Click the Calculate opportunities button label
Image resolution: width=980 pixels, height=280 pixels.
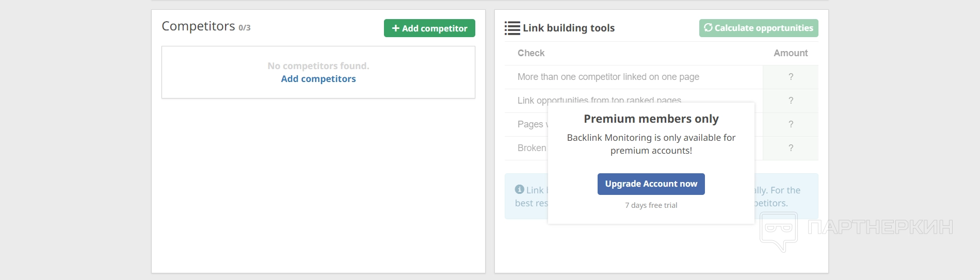pos(764,28)
